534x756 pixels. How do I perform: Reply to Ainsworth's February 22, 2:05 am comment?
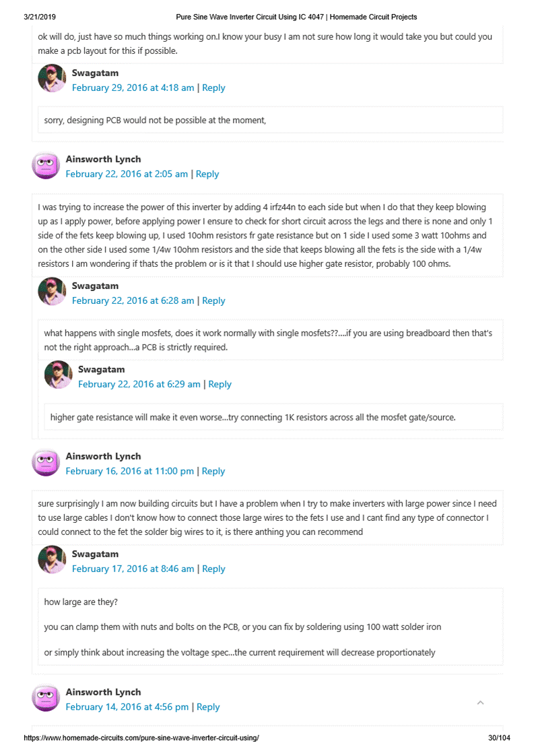207,174
